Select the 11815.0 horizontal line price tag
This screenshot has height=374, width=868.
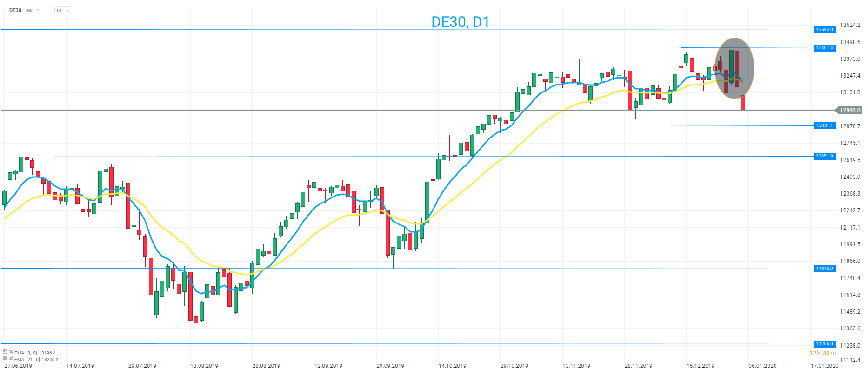(x=825, y=269)
